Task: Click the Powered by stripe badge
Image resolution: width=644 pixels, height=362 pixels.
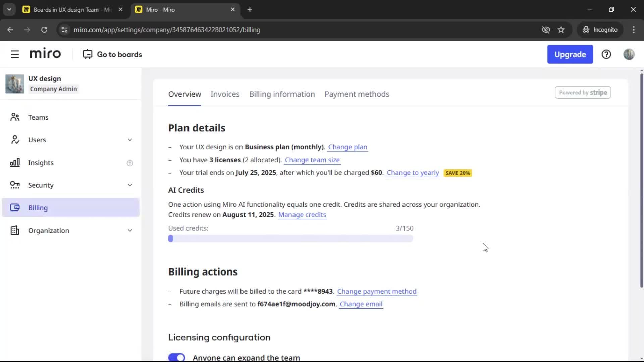Action: coord(583,93)
